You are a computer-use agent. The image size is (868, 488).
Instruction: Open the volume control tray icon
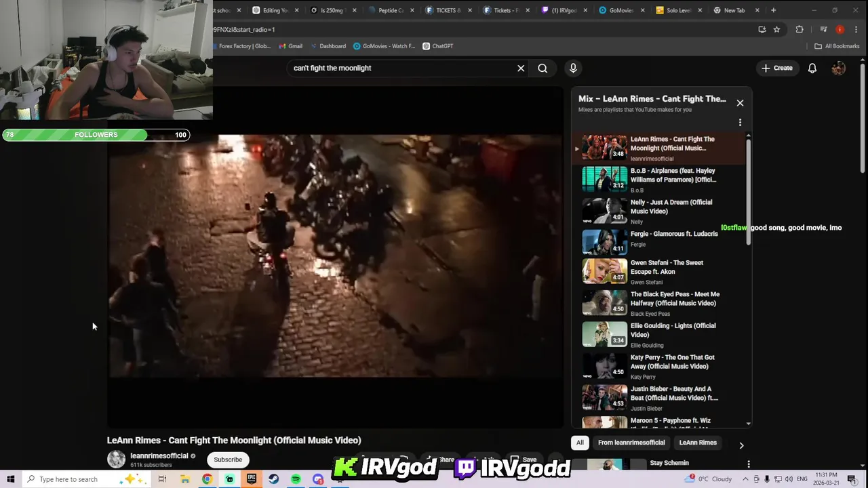[x=789, y=479]
